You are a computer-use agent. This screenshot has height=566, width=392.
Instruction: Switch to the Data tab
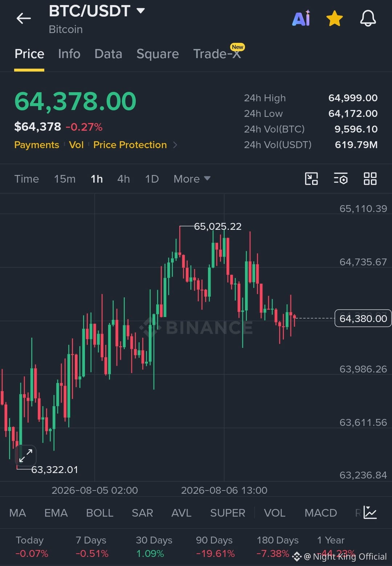[x=108, y=54]
